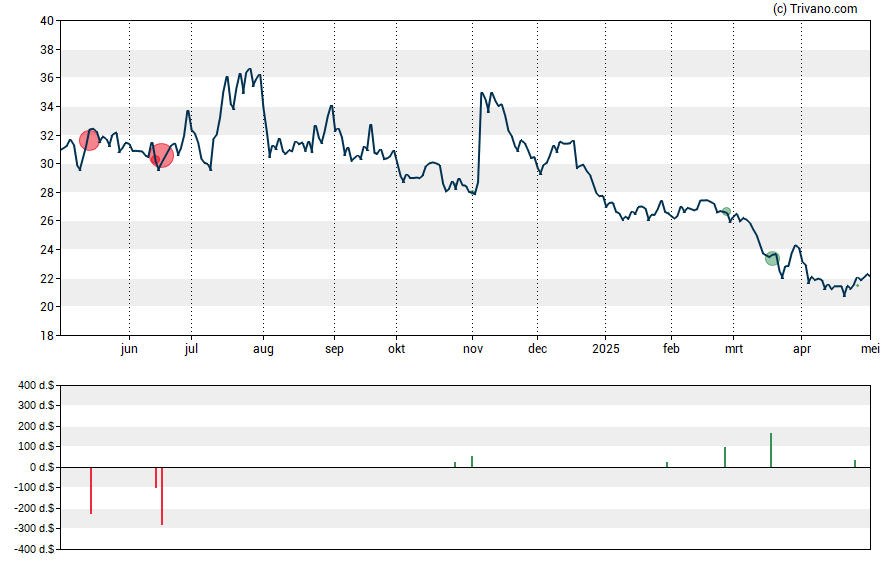Click the green marker in mid-March near 23

pos(772,259)
